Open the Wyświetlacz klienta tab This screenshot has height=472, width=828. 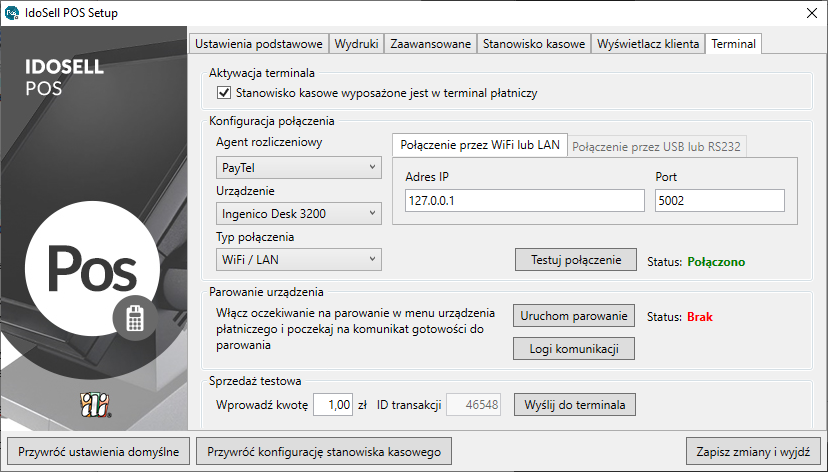(648, 44)
